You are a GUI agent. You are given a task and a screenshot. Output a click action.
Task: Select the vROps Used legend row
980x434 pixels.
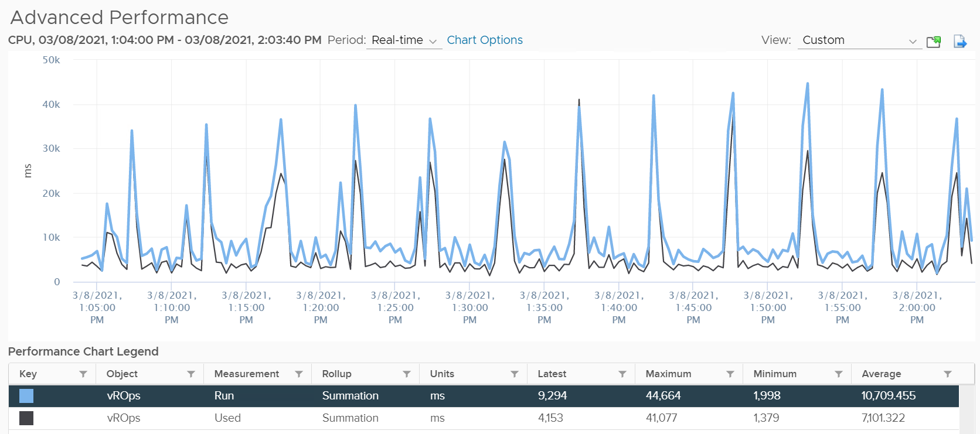click(x=484, y=418)
